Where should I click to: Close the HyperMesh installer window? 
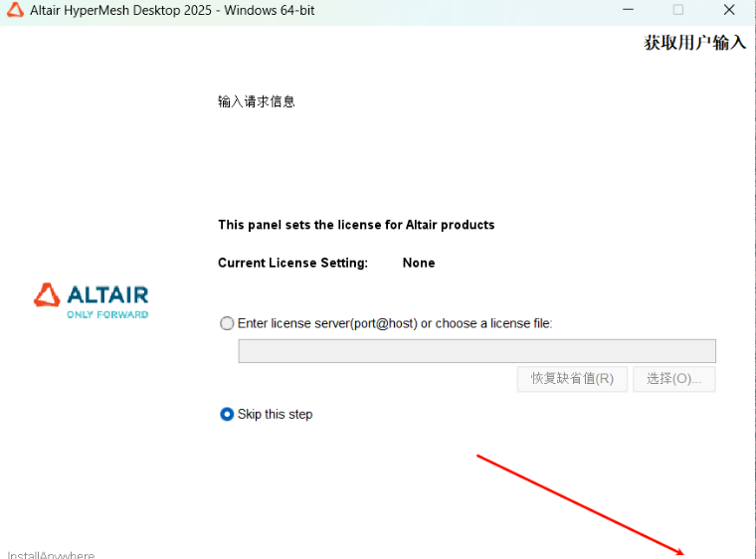[x=729, y=10]
